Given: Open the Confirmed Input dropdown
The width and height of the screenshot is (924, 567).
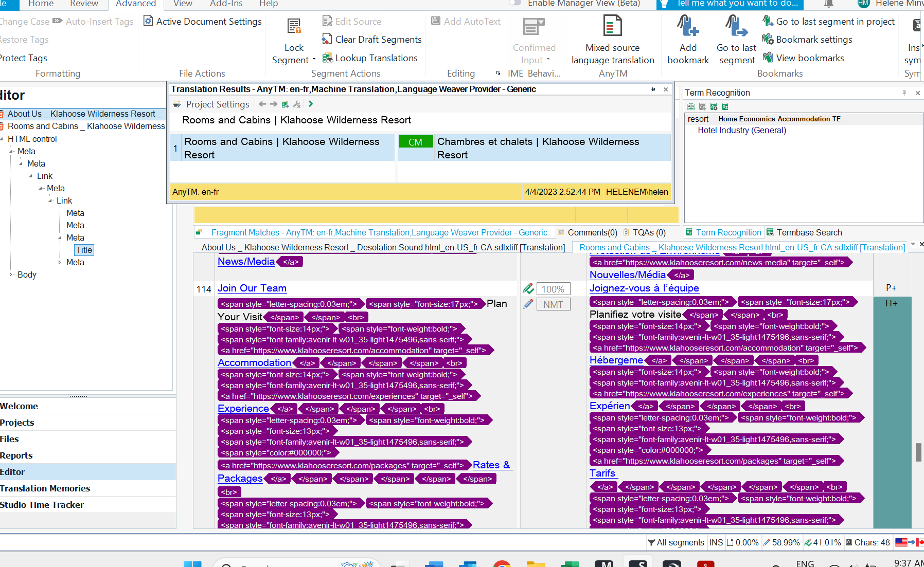Looking at the screenshot, I should pos(548,60).
